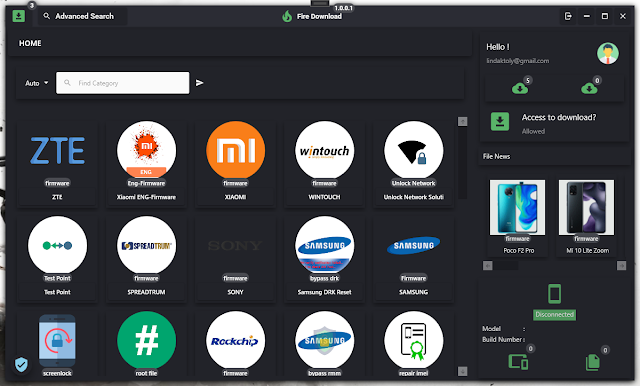Click the File News header

pos(496,157)
